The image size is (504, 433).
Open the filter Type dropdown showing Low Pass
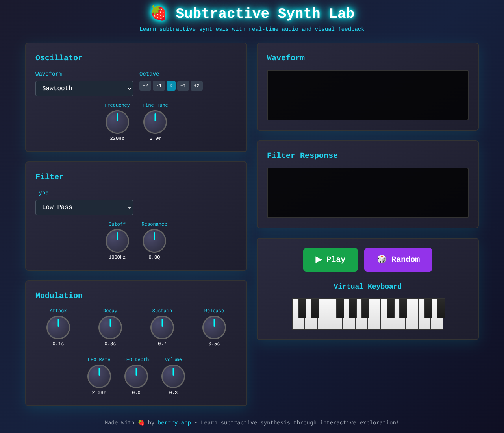click(84, 207)
